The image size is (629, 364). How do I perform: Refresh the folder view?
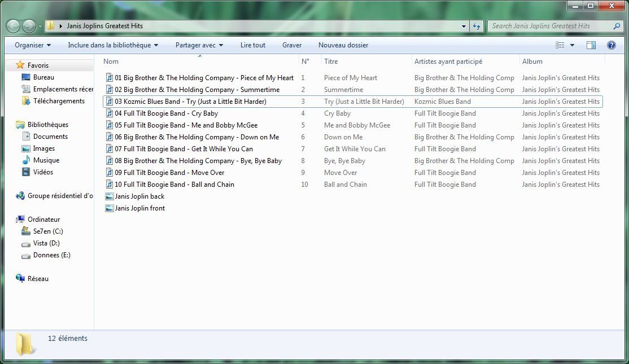point(476,26)
